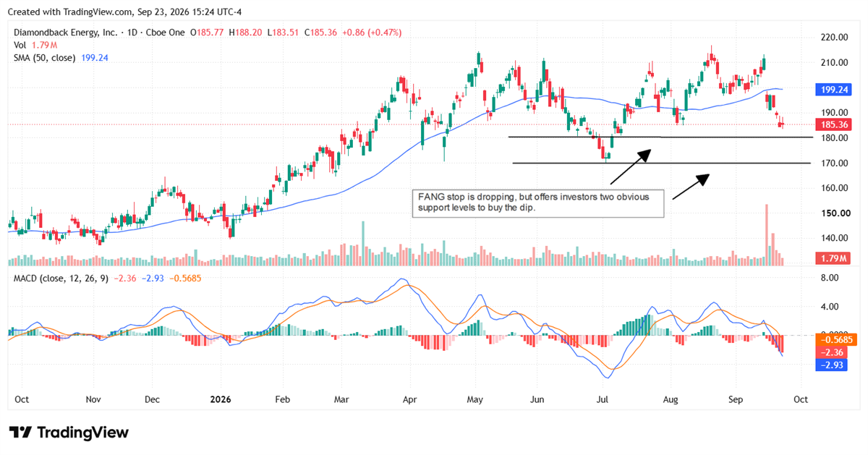Click the red 1.79M volume tag
The height and width of the screenshot is (455, 868).
832,258
